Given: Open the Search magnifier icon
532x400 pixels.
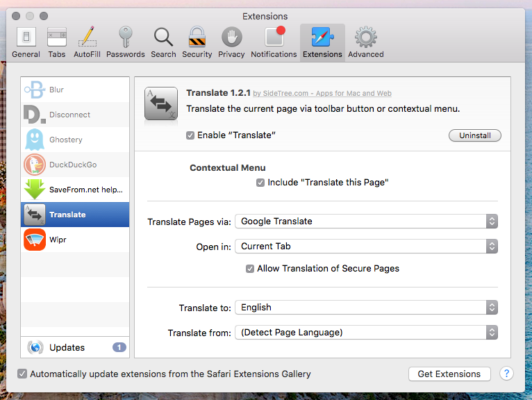Looking at the screenshot, I should 163,37.
